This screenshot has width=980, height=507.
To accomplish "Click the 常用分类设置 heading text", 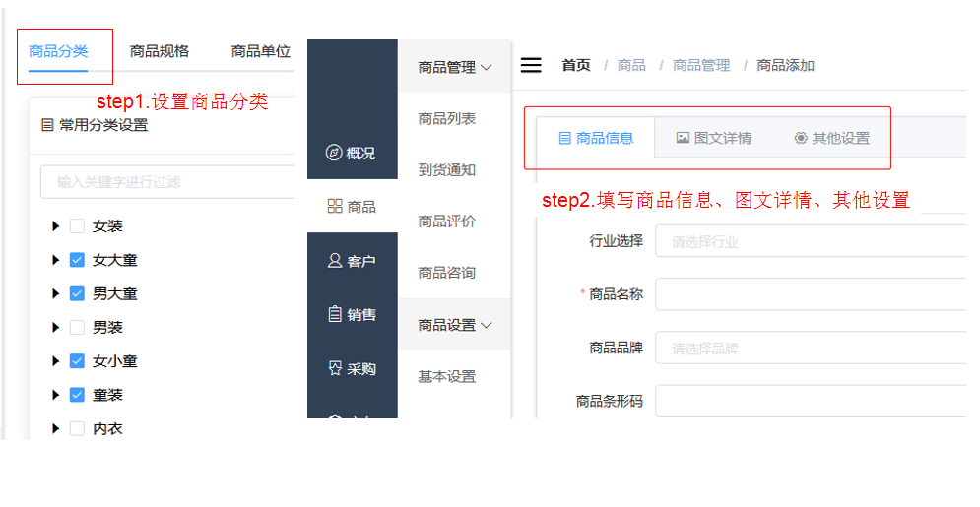I will pyautogui.click(x=103, y=125).
